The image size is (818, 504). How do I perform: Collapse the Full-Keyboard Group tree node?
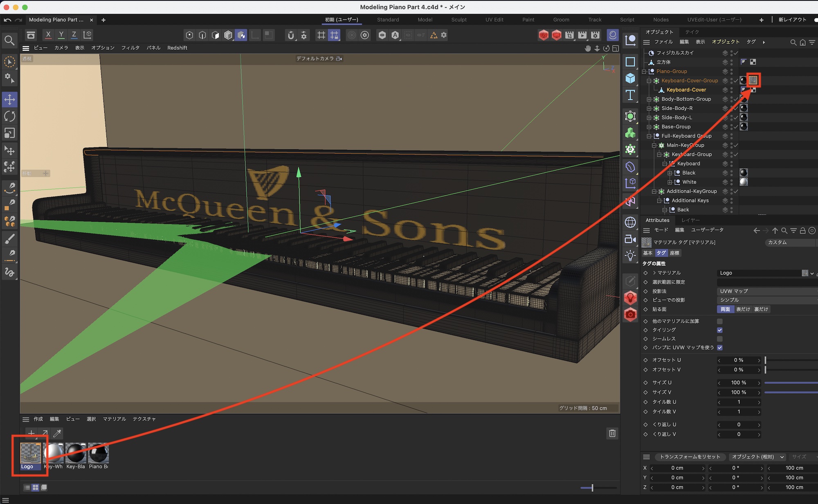pos(649,136)
